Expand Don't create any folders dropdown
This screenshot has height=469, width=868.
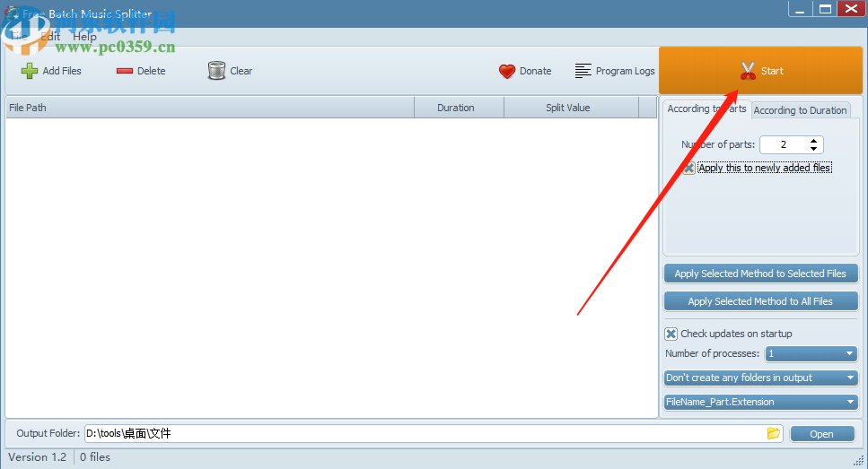point(760,378)
